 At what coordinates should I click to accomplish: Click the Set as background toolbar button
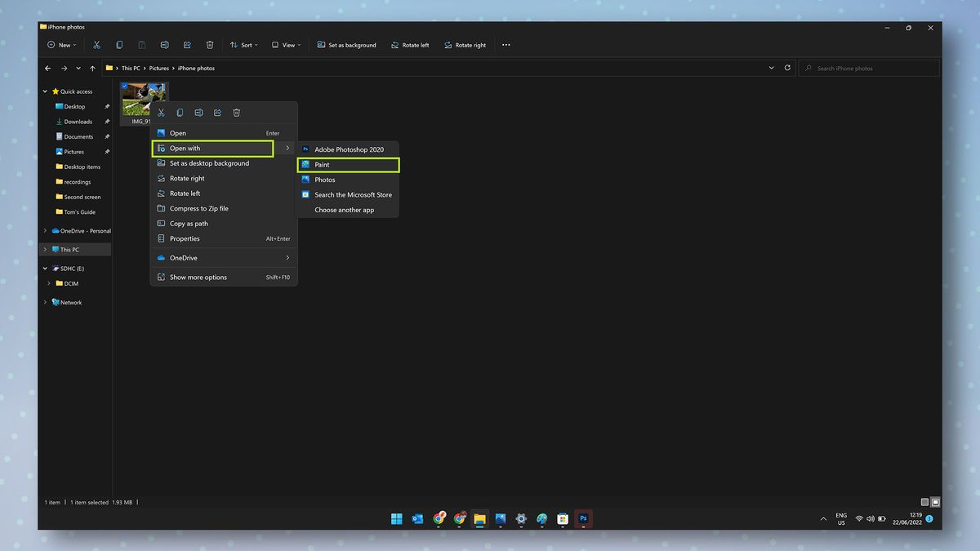[x=346, y=45]
